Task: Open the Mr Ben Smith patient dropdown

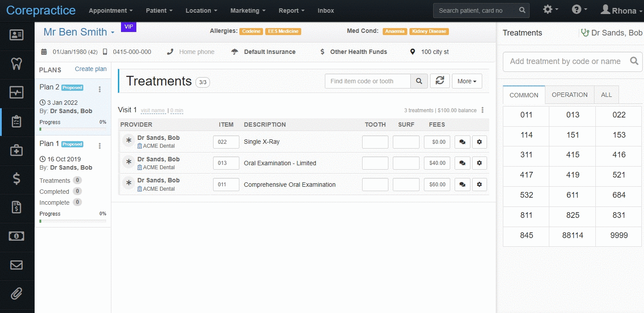Action: pyautogui.click(x=79, y=32)
